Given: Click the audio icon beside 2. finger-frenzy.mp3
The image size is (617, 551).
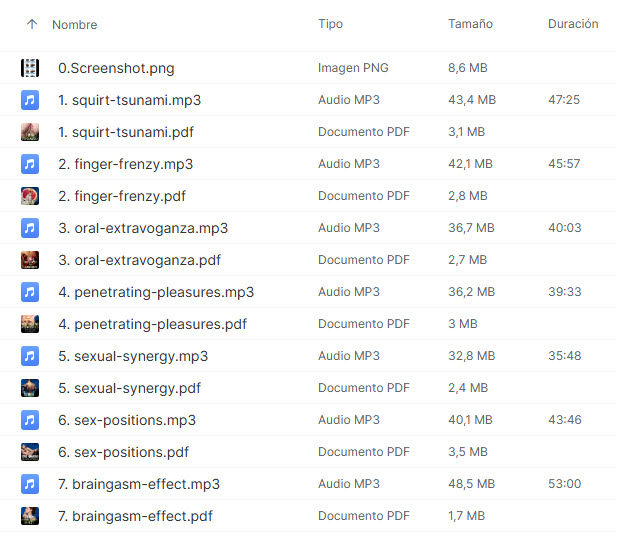Looking at the screenshot, I should pyautogui.click(x=30, y=164).
